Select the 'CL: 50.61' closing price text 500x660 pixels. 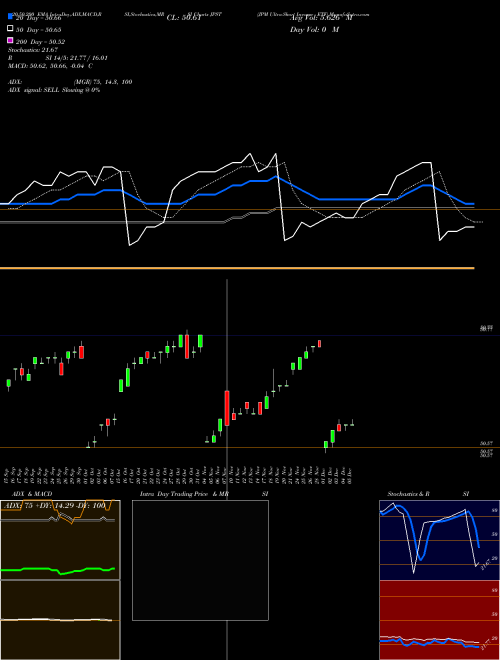[x=184, y=18]
